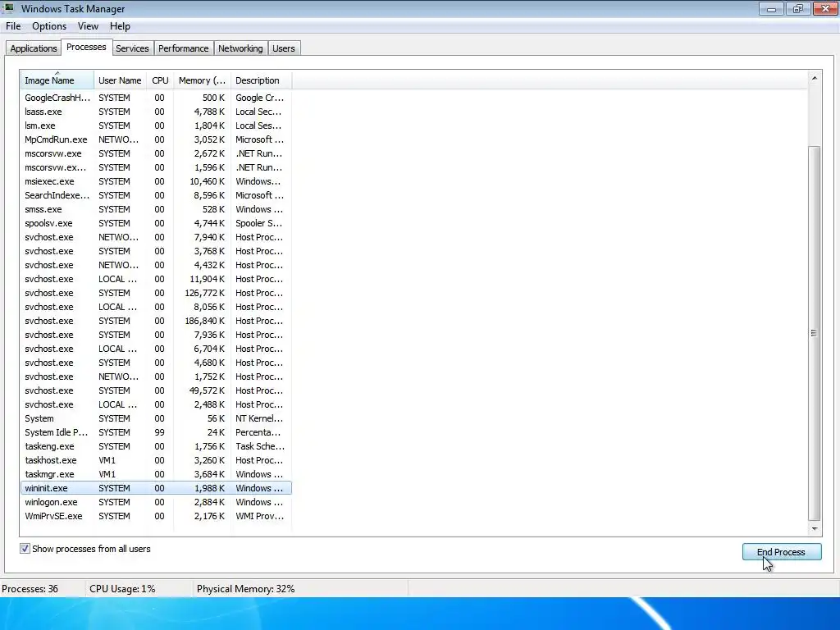Click the Processes: 36 status entry
This screenshot has height=630, width=840.
click(30, 588)
